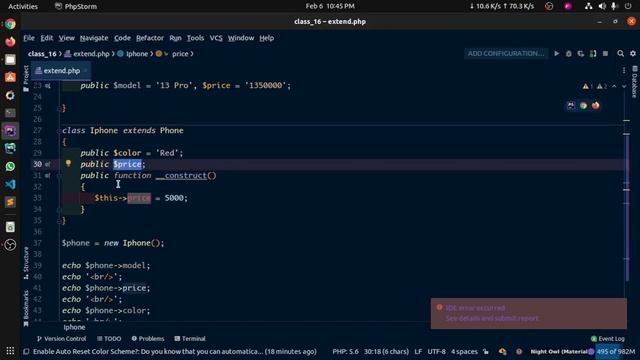Stop the running process square icon
Viewport: 640px width, 360px height.
(605, 53)
